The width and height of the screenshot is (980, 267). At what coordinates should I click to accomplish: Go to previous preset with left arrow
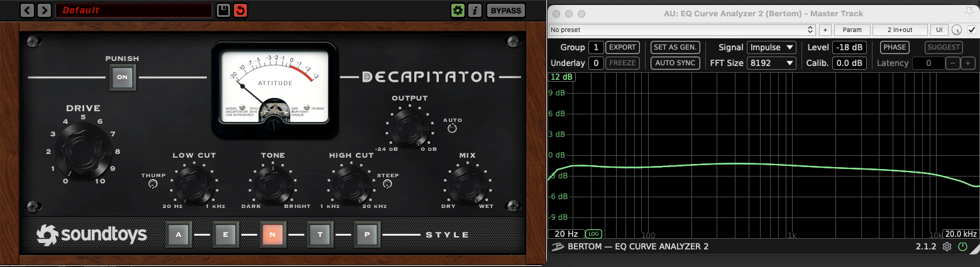coord(27,10)
